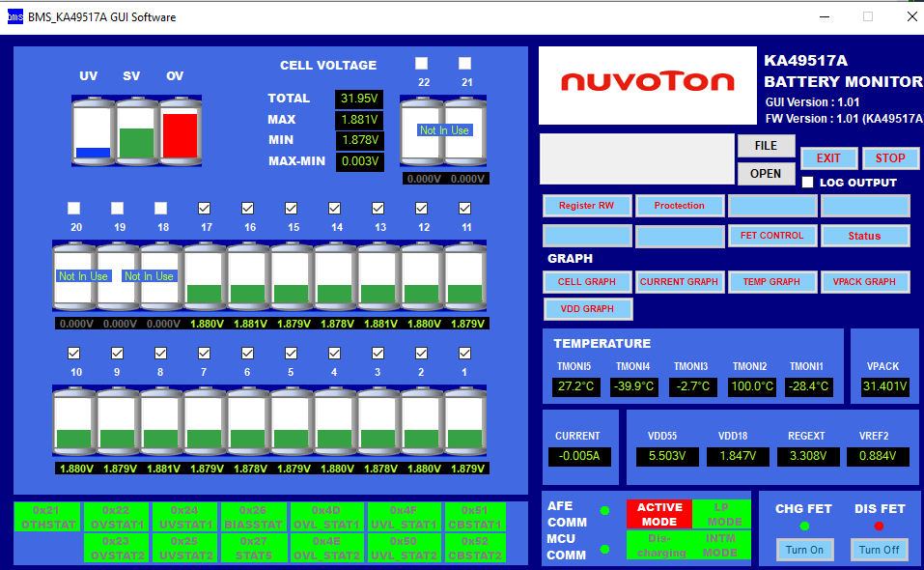The width and height of the screenshot is (924, 570).
Task: Click the 0x21 OTHSTAT status block
Action: pos(46,517)
